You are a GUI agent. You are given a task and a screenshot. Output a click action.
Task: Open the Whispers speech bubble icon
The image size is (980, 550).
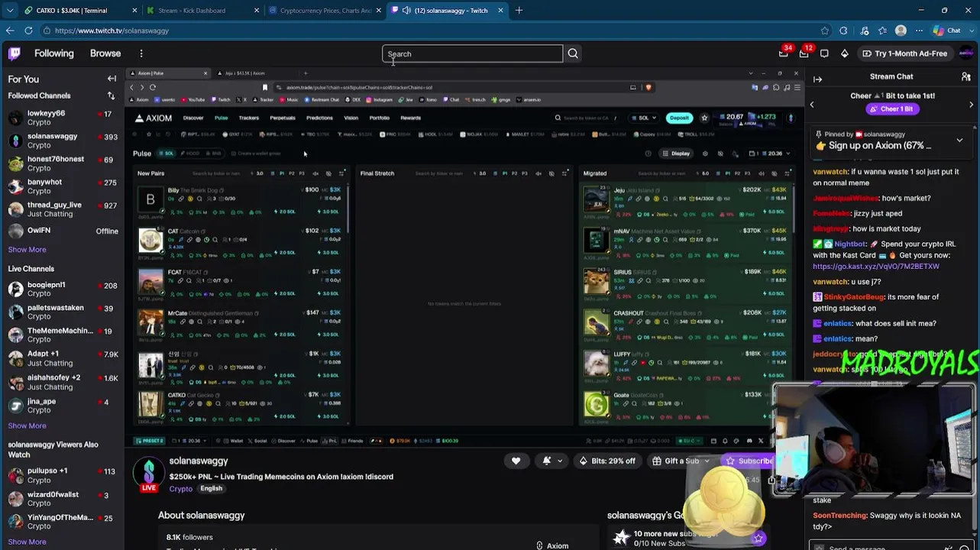pos(824,53)
